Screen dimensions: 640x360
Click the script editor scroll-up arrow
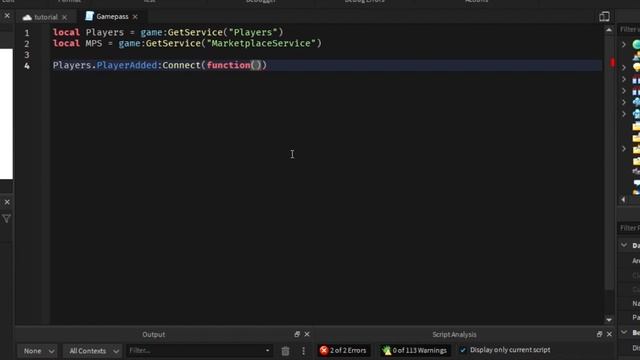pyautogui.click(x=609, y=30)
